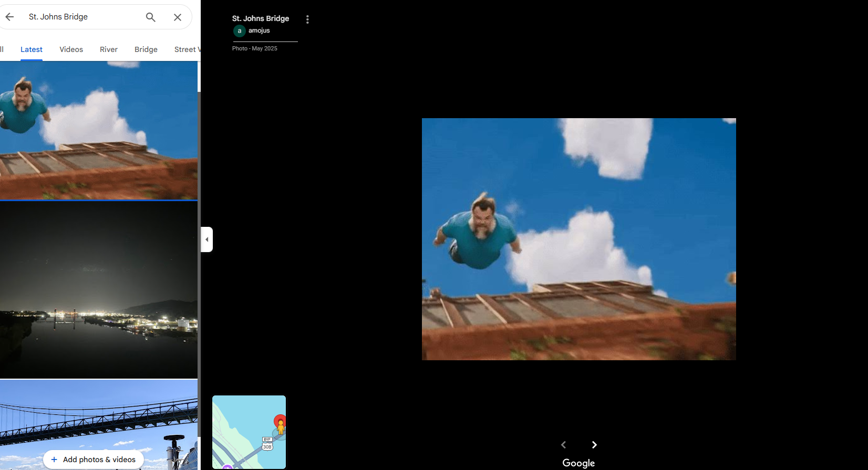Switch to the Street View tab
The height and width of the screenshot is (470, 868).
187,49
